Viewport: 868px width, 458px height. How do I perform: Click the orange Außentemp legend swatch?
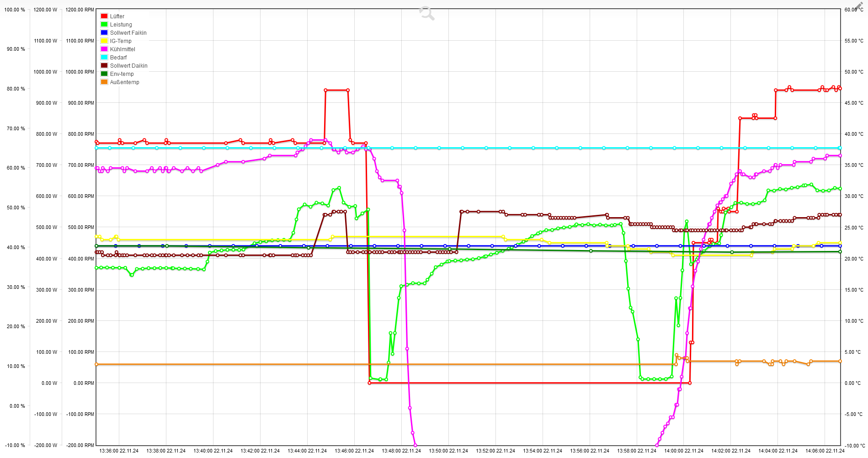tap(104, 82)
